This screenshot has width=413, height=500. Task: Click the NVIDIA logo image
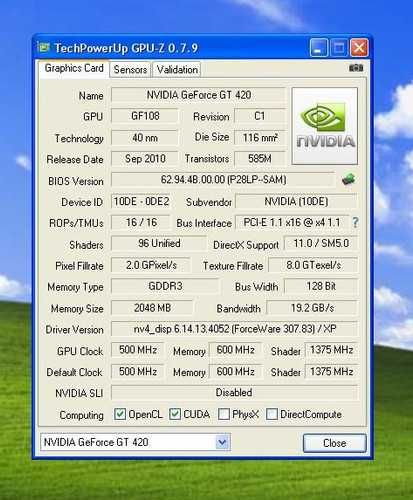[325, 126]
